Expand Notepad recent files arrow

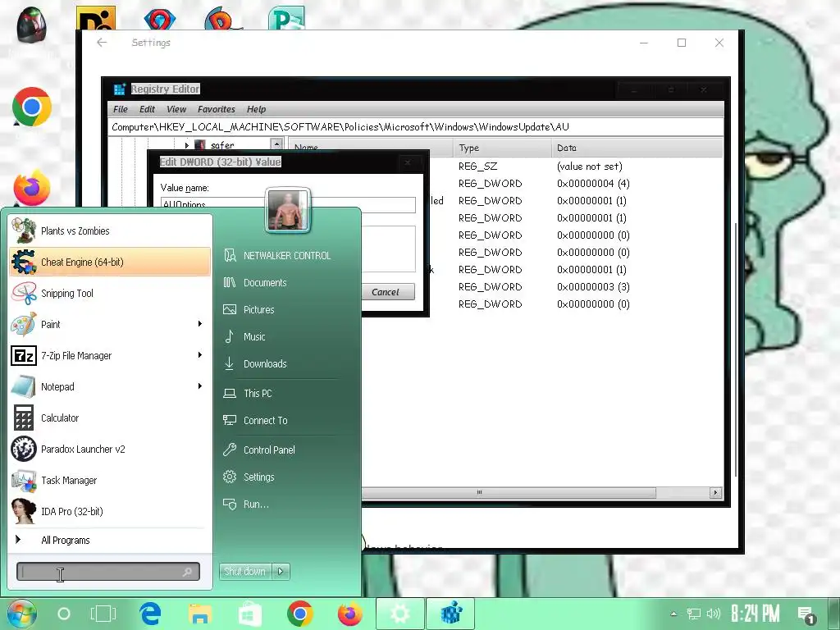tap(200, 386)
